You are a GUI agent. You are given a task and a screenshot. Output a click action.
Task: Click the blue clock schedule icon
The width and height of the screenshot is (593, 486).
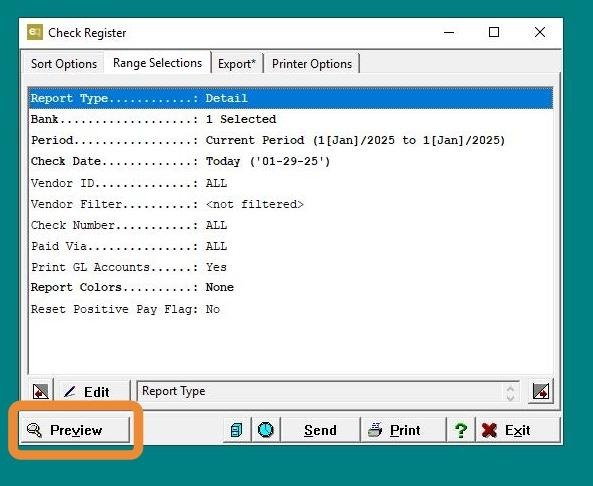[x=266, y=430]
